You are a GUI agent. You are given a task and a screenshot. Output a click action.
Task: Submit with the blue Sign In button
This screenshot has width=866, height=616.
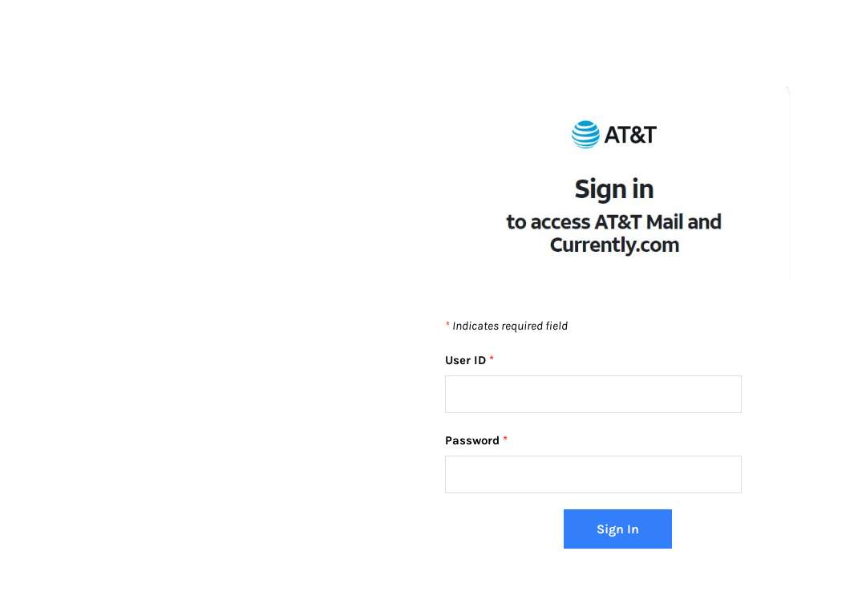click(617, 529)
